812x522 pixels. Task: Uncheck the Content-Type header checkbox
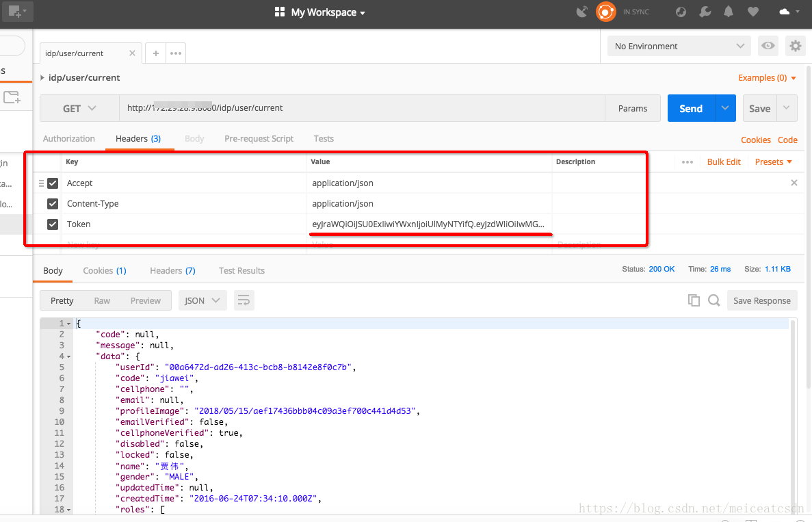(52, 203)
